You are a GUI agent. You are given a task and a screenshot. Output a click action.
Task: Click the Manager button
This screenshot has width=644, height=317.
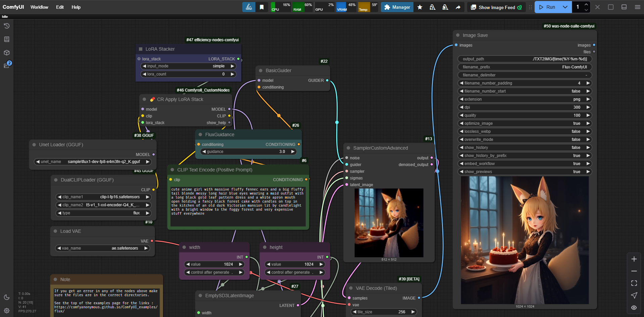(397, 7)
